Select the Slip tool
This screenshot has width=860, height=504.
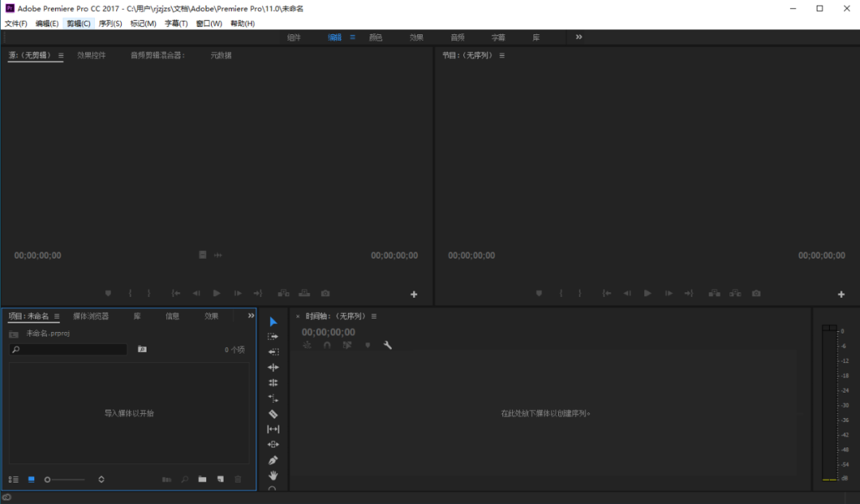tap(273, 429)
